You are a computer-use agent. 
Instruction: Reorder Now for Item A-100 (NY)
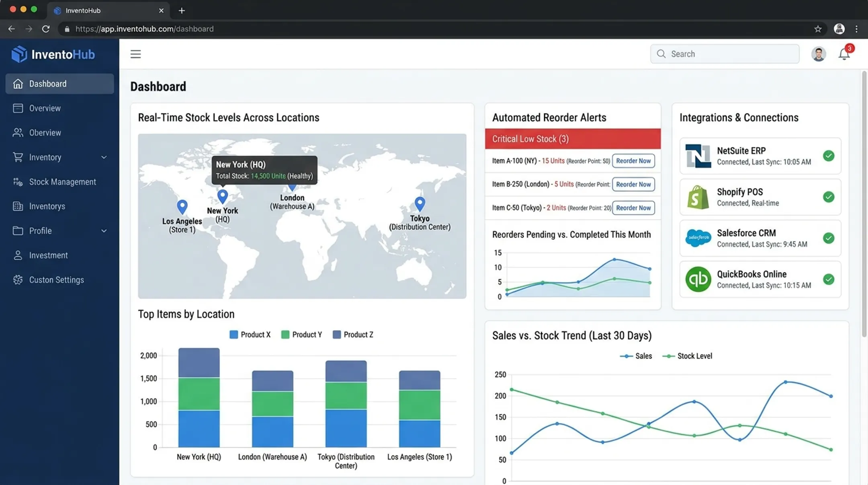pos(633,161)
